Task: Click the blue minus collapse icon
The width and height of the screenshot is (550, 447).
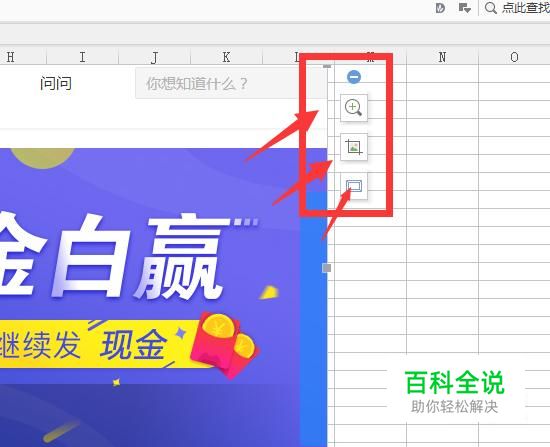Action: tap(354, 77)
